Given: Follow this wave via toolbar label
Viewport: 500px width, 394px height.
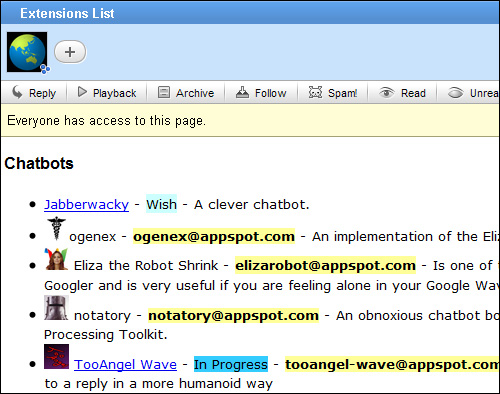Looking at the screenshot, I should pyautogui.click(x=270, y=93).
